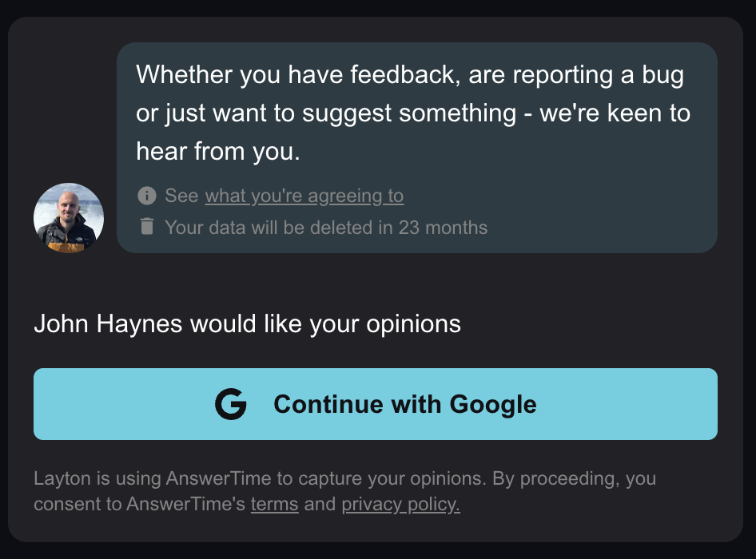756x559 pixels.
Task: Continue with Google sign-in button
Action: tap(376, 404)
